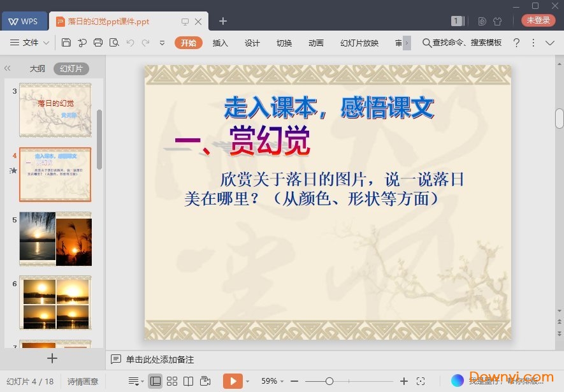
Task: Open the skin/theme shirt icon
Action: (498, 21)
